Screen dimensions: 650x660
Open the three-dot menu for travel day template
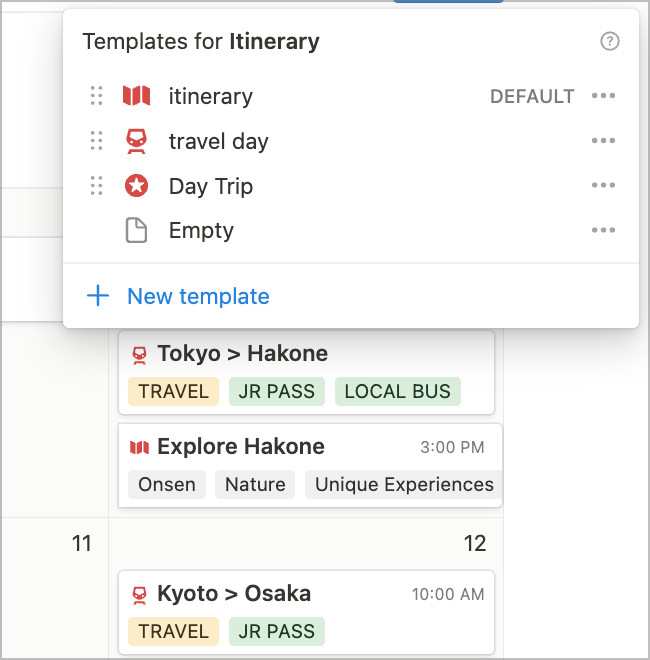[603, 141]
